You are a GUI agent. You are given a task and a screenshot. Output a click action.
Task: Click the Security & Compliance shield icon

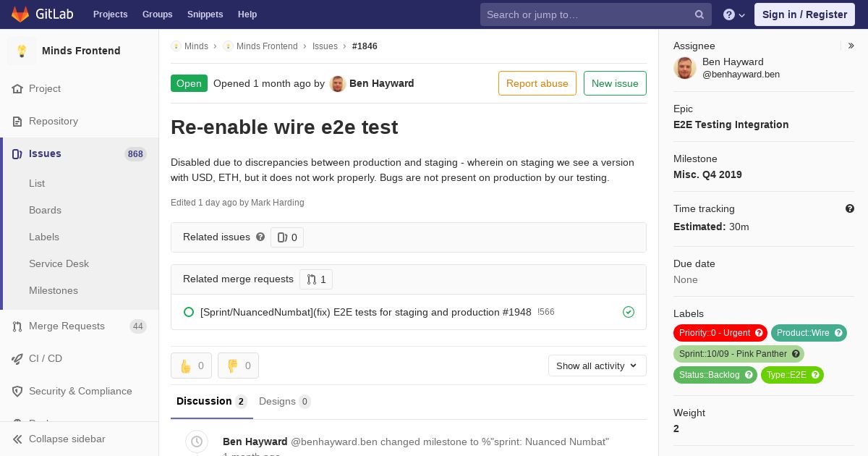point(17,391)
